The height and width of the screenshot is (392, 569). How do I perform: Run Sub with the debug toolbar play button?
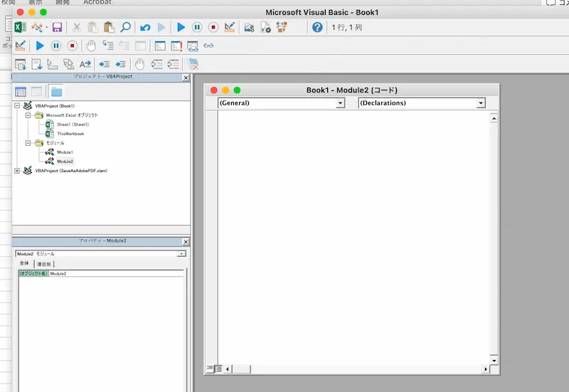pyautogui.click(x=40, y=46)
